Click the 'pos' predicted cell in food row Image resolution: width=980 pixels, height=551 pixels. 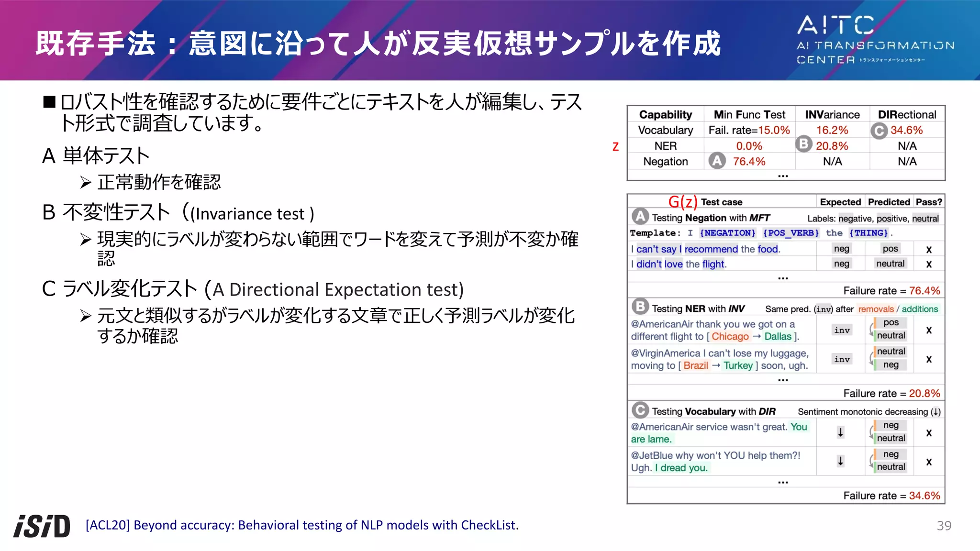pyautogui.click(x=890, y=249)
